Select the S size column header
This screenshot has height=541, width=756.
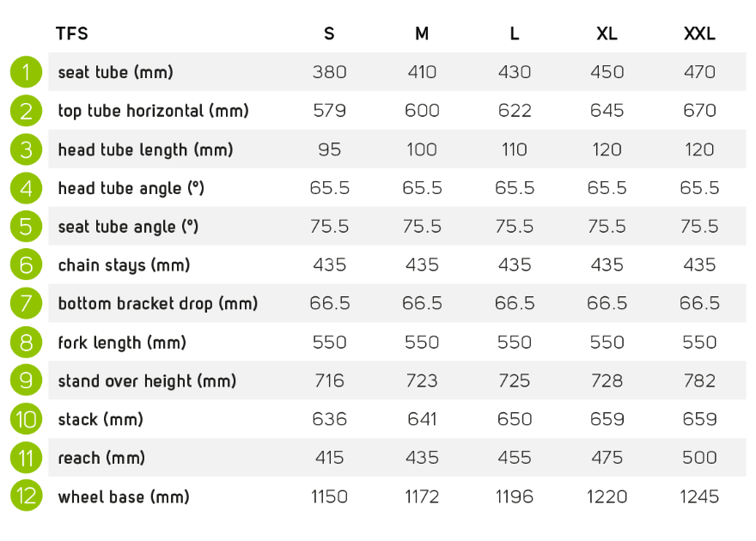(329, 33)
